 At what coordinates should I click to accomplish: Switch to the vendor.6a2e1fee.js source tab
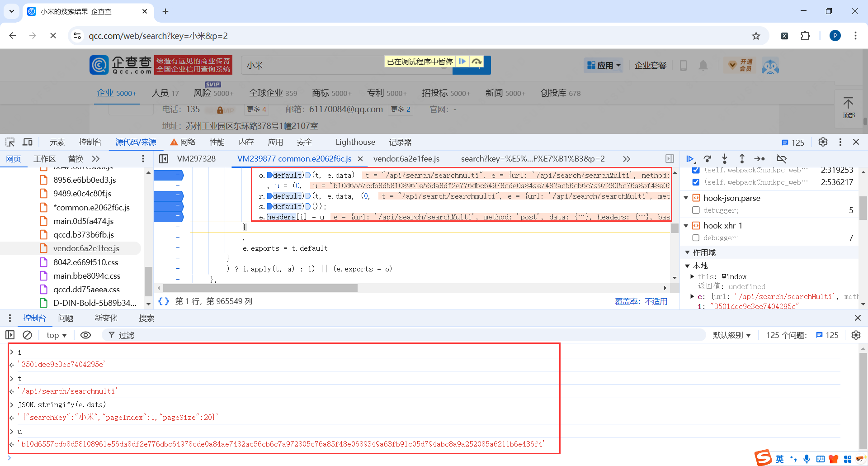click(x=406, y=159)
